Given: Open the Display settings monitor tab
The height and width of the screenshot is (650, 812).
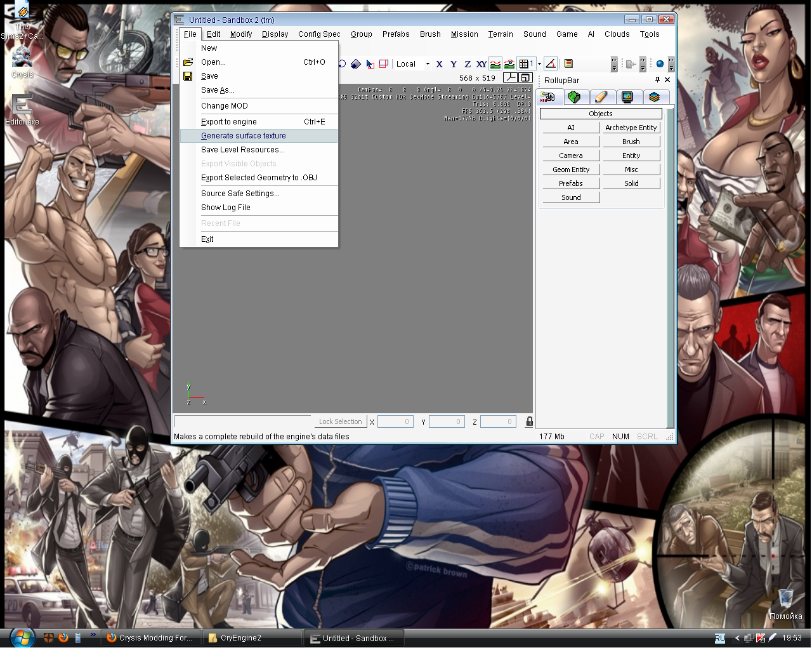Looking at the screenshot, I should pyautogui.click(x=627, y=97).
